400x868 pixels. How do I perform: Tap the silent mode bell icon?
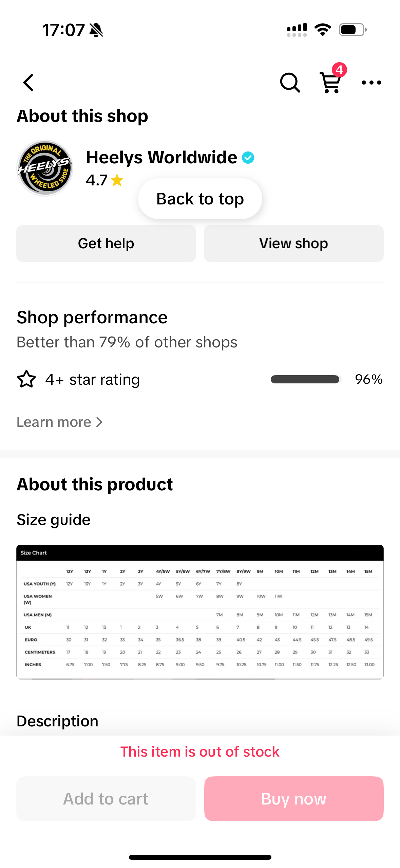point(96,30)
